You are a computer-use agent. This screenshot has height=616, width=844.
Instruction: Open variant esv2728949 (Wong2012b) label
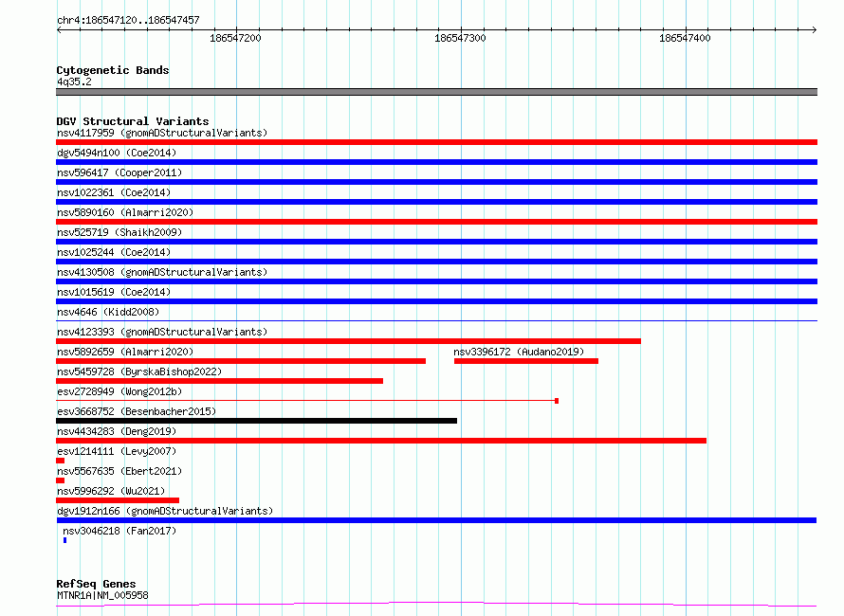tap(119, 391)
